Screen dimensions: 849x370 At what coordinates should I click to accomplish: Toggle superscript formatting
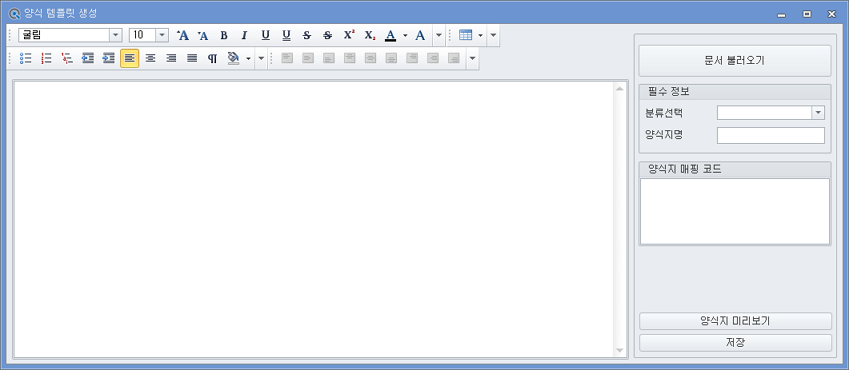[x=349, y=35]
